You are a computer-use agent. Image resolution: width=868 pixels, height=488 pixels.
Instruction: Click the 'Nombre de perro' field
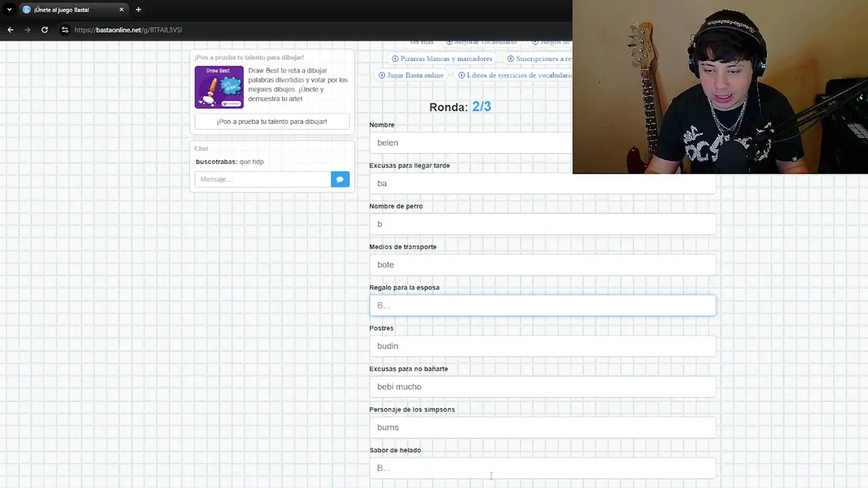[542, 224]
